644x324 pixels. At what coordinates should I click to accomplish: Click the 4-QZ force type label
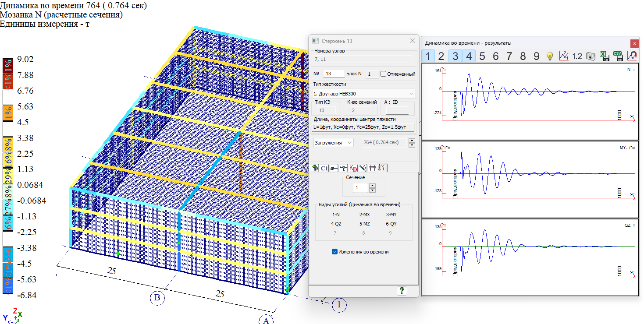(336, 224)
